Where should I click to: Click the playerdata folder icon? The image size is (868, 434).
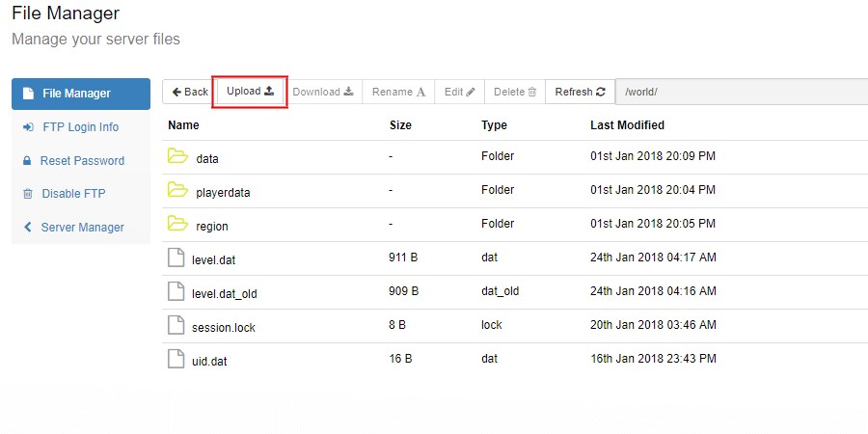pyautogui.click(x=177, y=190)
